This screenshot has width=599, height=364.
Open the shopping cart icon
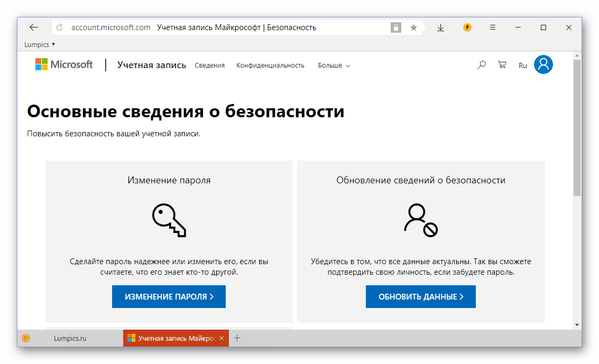tap(502, 65)
